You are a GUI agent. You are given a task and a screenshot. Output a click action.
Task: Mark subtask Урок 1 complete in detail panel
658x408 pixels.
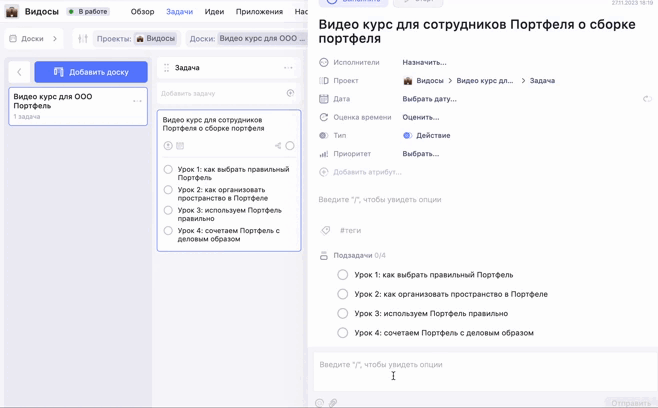342,275
